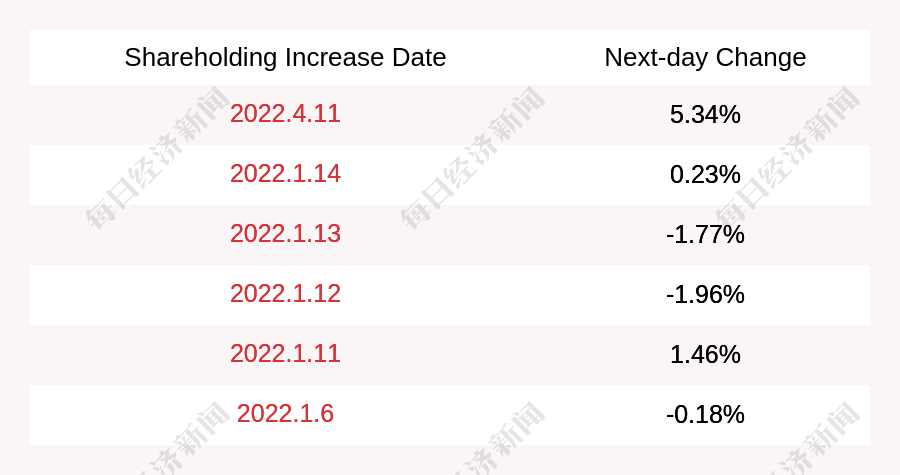Click the 2022.1.12 date entry
Viewport: 900px width, 475px height.
tap(285, 294)
